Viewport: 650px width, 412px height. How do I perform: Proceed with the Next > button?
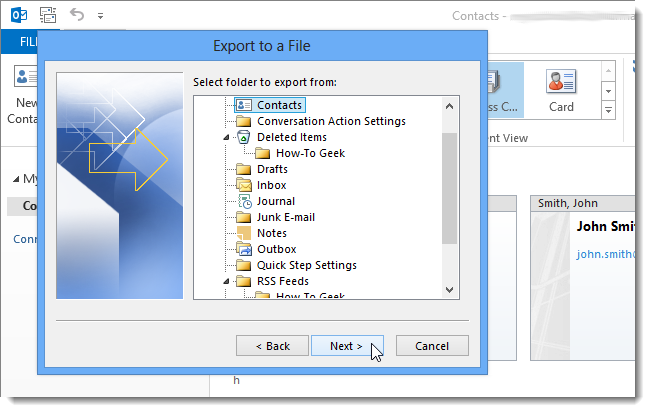(347, 346)
